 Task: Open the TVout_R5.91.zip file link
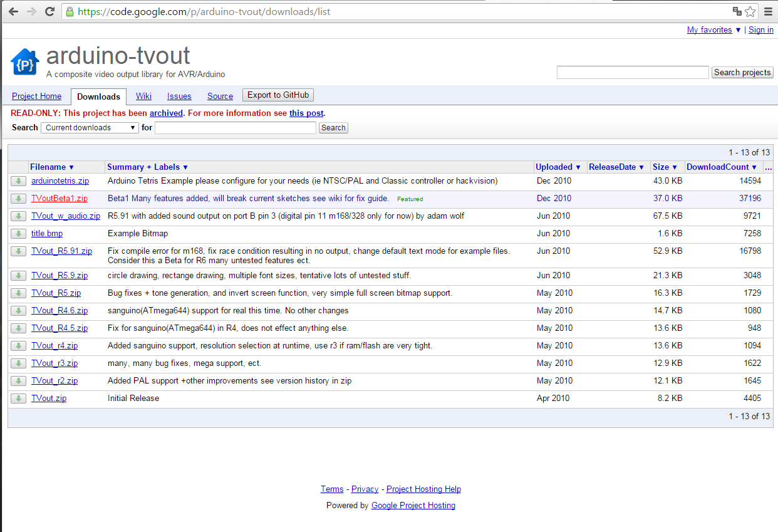[x=61, y=251]
